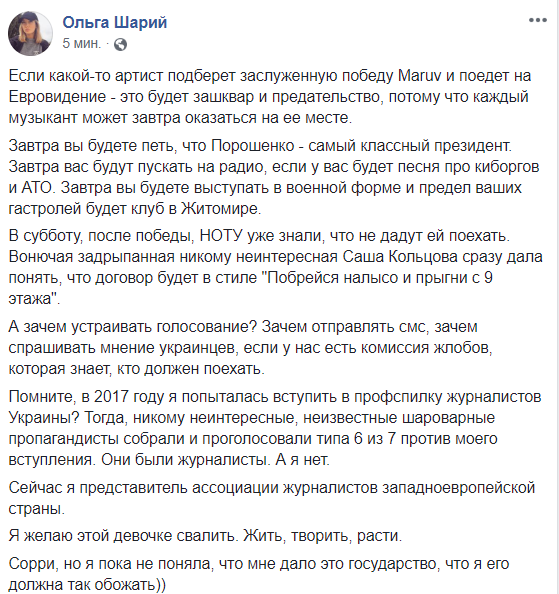This screenshot has height=594, width=559.
Task: Click the '5 мин.' post timestamp
Action: click(82, 44)
